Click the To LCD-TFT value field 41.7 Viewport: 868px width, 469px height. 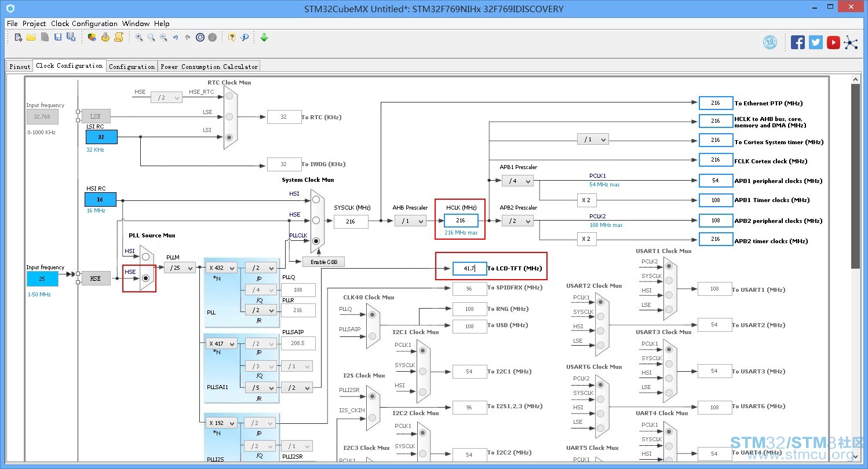(x=469, y=269)
